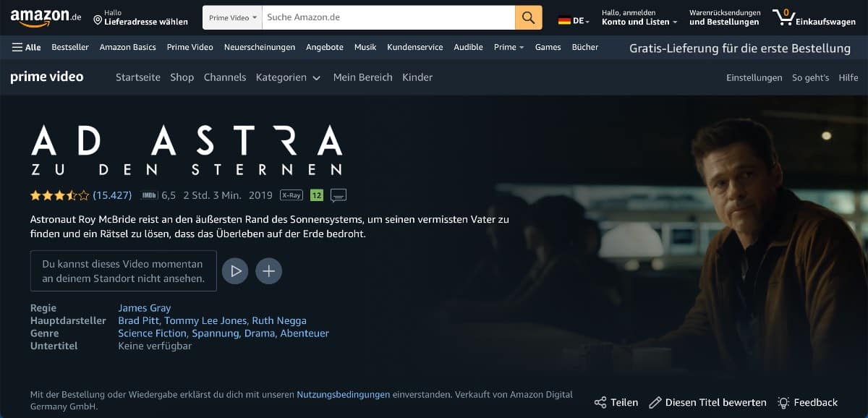Open the DE language dropdown
Screen dimensions: 868x418
(574, 21)
